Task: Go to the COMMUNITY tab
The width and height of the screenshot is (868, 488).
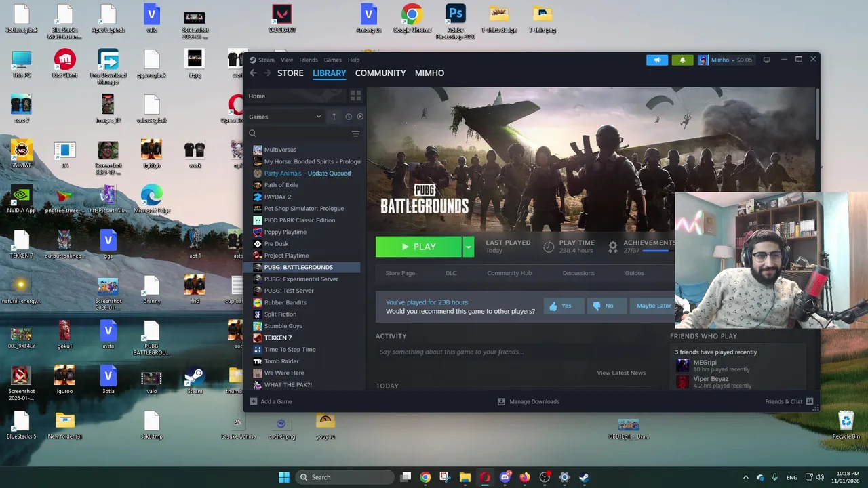Action: coord(380,73)
